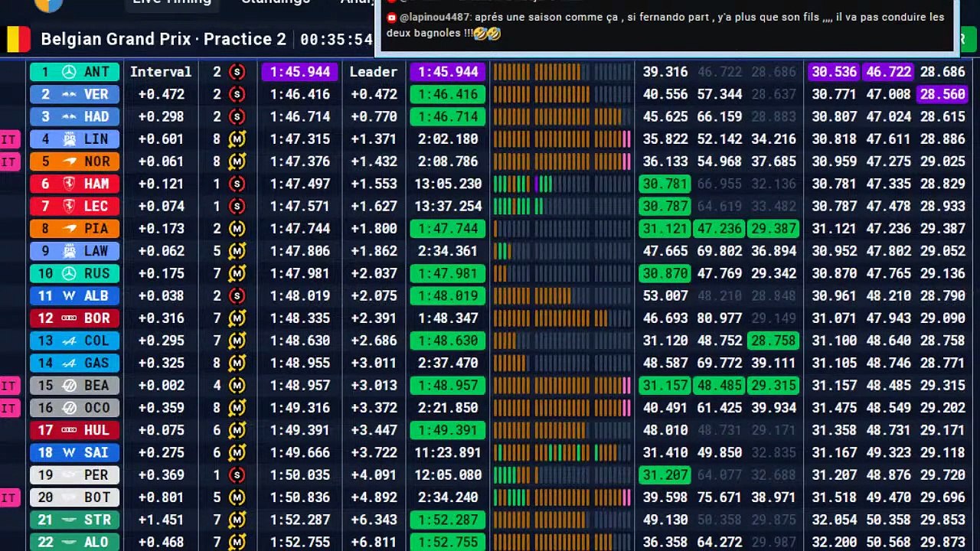Click HAD's interval +0.298
Viewport: 980px width, 551px height.
162,116
